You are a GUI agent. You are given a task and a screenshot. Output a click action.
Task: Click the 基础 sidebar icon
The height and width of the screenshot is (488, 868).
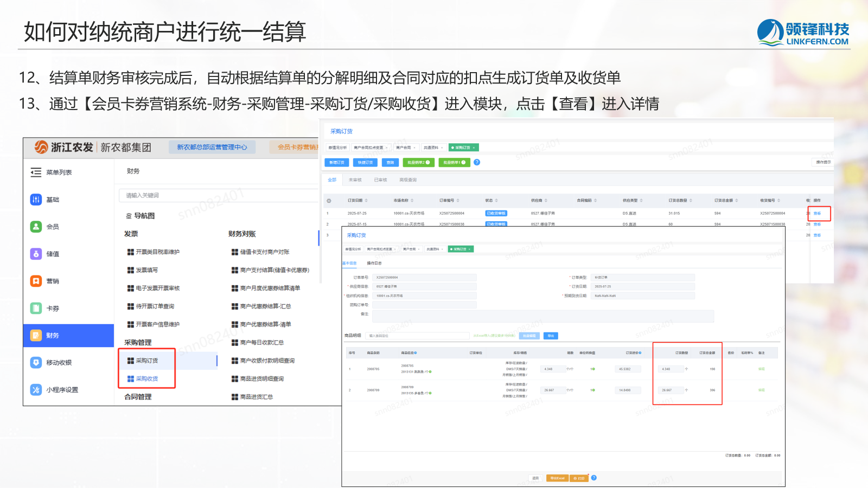click(36, 200)
